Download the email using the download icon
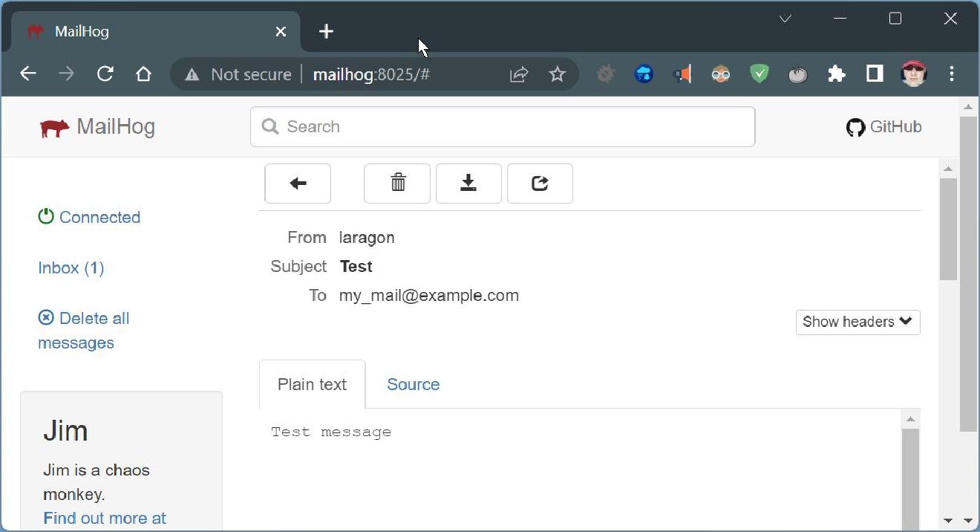The height and width of the screenshot is (532, 980). [x=468, y=183]
